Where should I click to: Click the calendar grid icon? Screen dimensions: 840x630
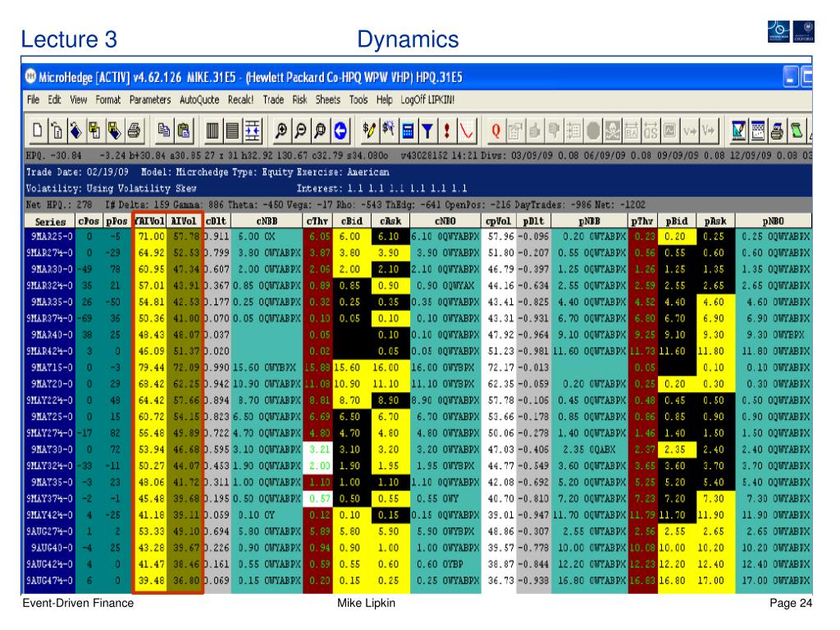758,130
